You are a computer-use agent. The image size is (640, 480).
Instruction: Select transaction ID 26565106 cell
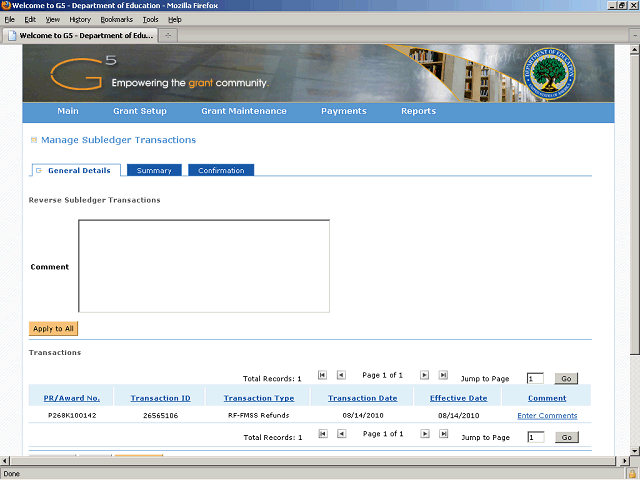click(x=160, y=416)
